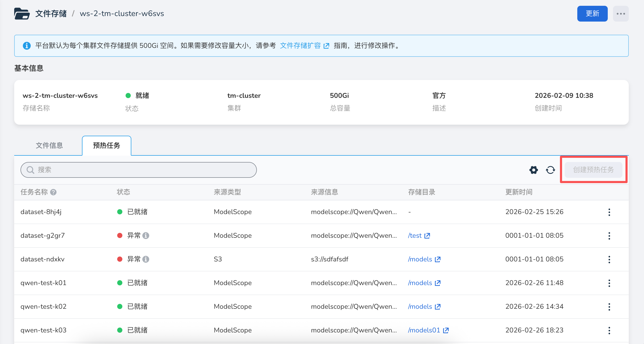Open the 文件存储扩容 guide link
The width and height of the screenshot is (644, 344).
pyautogui.click(x=300, y=46)
